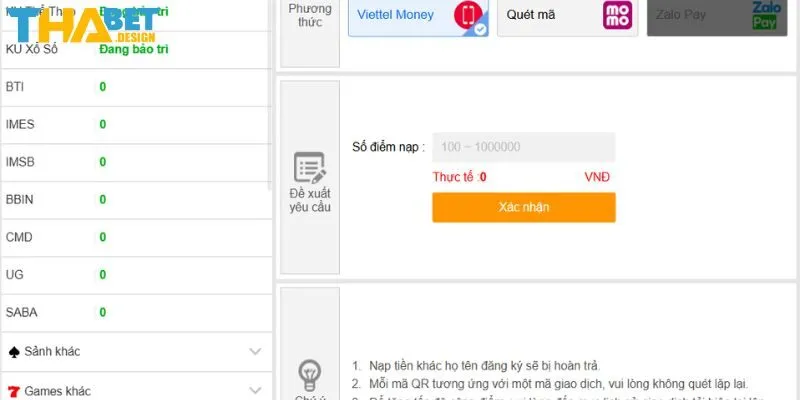
Task: Click the red 7 Games khác icon
Action: pos(14,389)
